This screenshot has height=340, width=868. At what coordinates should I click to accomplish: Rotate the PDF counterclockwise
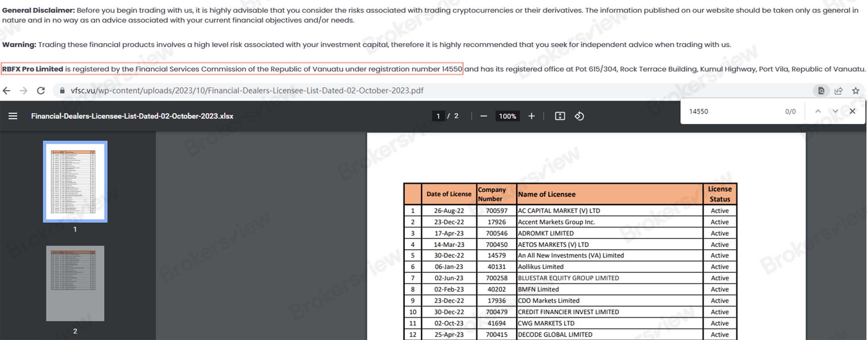point(580,116)
